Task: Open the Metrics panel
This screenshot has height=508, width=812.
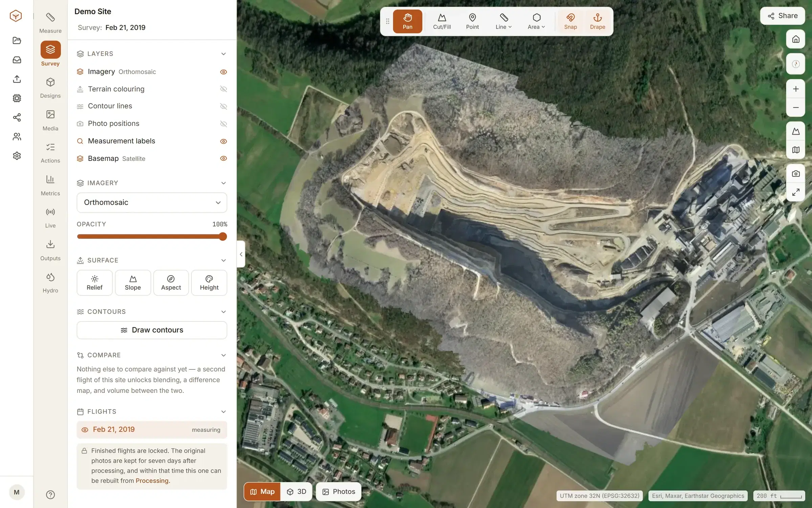Action: tap(50, 186)
